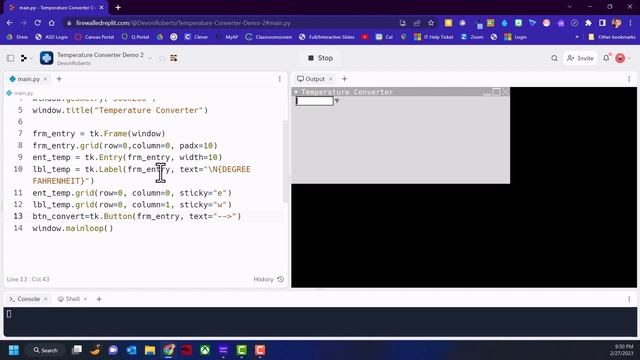The image size is (640, 360).
Task: Open the version control branch icon dropdown
Action: pyautogui.click(x=26, y=58)
